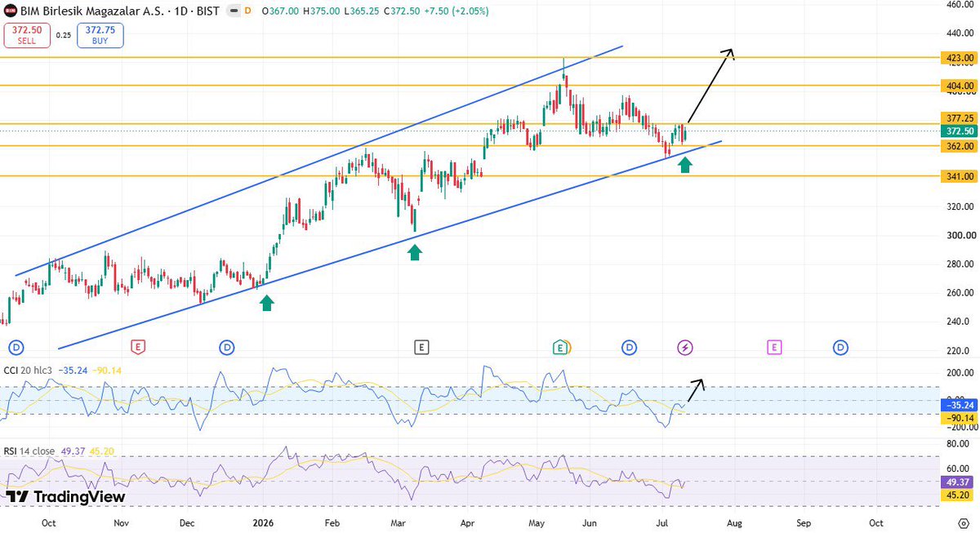
Task: Open the pink E earnings marker in August
Action: (x=773, y=347)
